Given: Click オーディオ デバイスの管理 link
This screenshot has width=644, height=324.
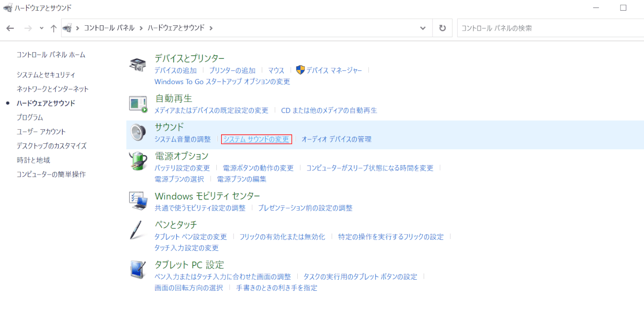Looking at the screenshot, I should [337, 139].
